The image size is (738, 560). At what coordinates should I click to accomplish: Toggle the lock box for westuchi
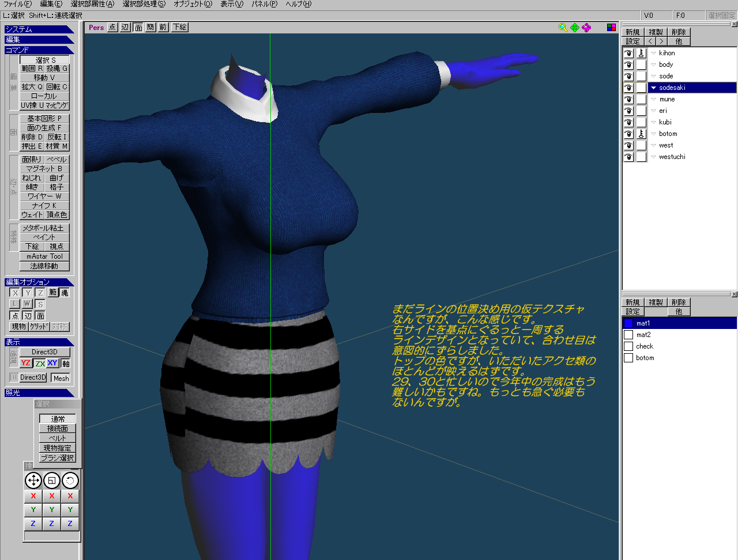[641, 157]
